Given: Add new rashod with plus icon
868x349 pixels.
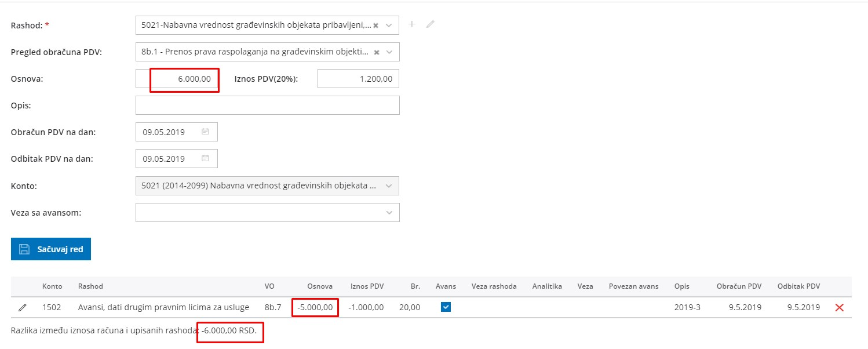Looking at the screenshot, I should click(x=412, y=24).
